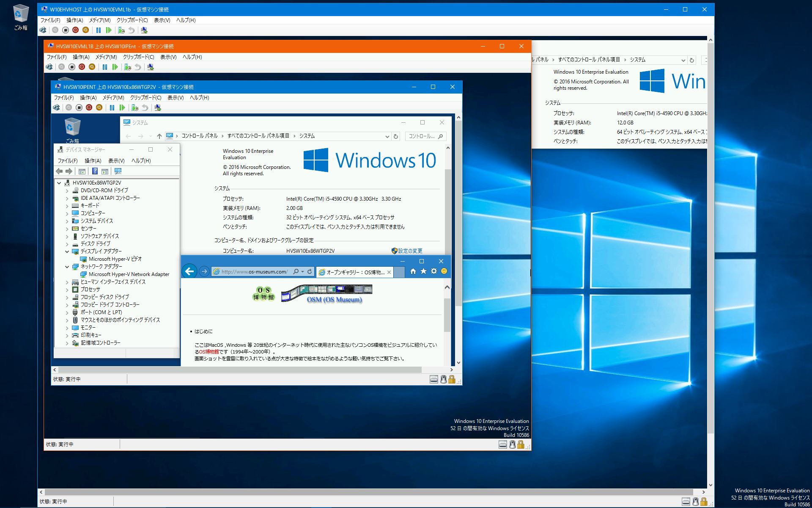The image size is (812, 508).
Task: Click orange Save icon in HVSW10Ex86WTGP2V window toolbar
Action: (x=99, y=108)
